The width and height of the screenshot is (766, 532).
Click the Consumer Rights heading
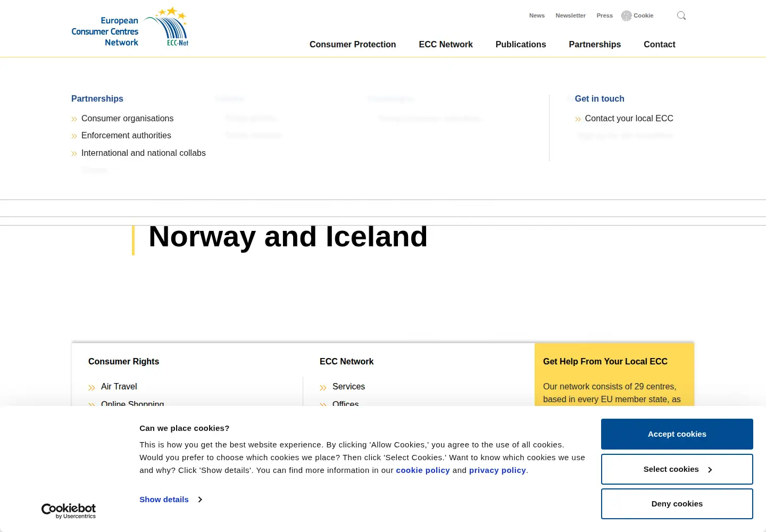click(123, 362)
